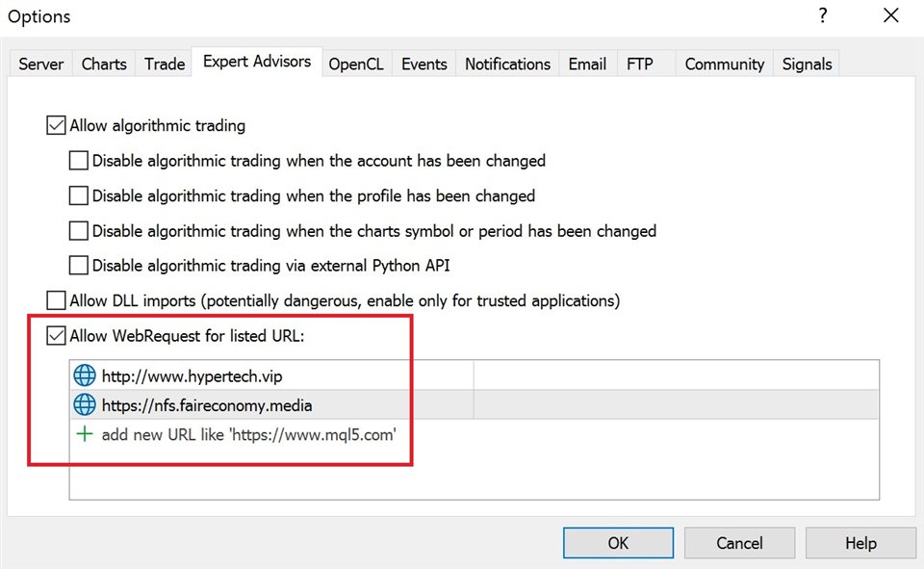
Task: Open the Charts tab
Action: pos(104,65)
